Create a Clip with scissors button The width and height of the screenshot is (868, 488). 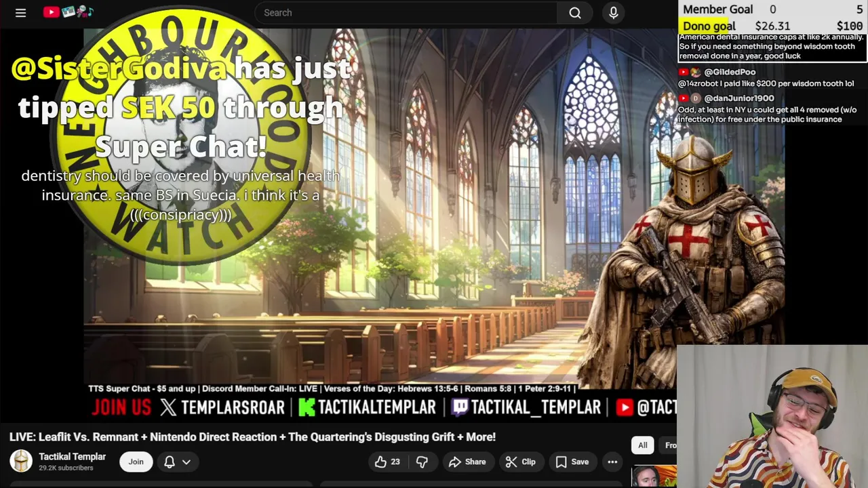tap(520, 462)
